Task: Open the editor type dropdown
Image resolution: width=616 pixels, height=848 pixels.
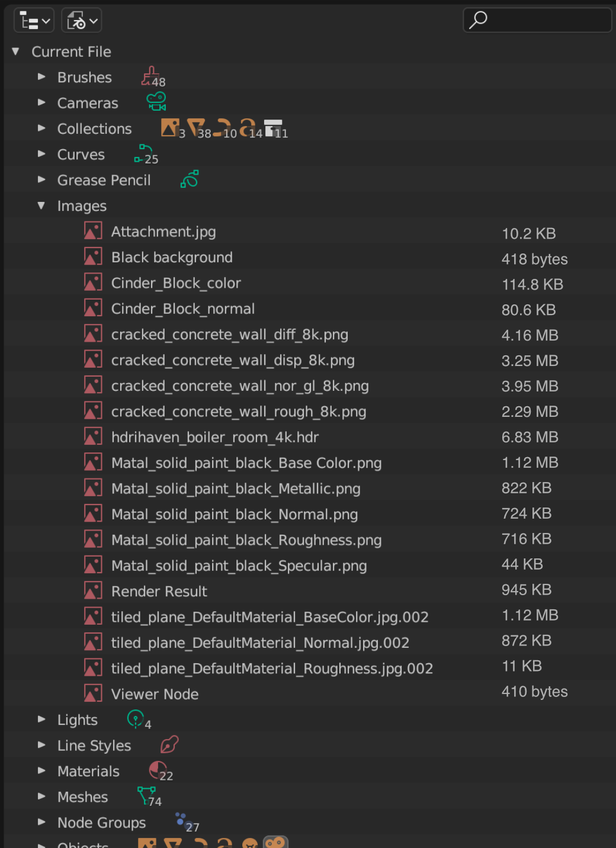Action: point(34,21)
